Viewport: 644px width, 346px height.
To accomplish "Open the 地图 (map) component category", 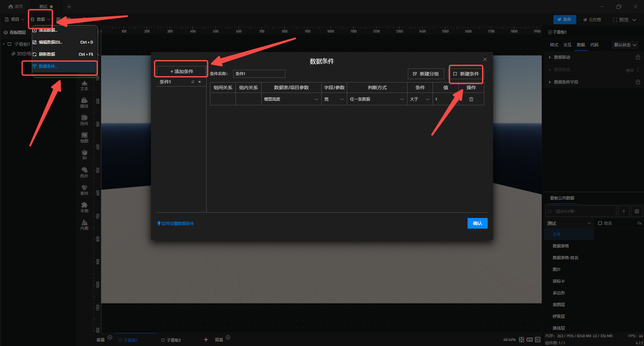I will pos(84,137).
